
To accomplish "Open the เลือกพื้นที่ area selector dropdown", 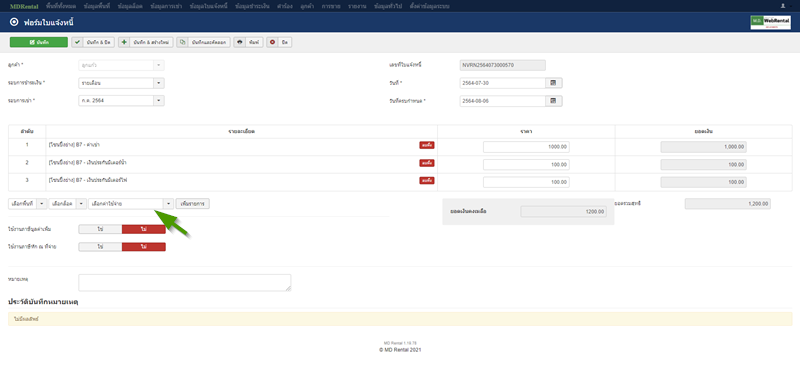I will pyautogui.click(x=28, y=203).
